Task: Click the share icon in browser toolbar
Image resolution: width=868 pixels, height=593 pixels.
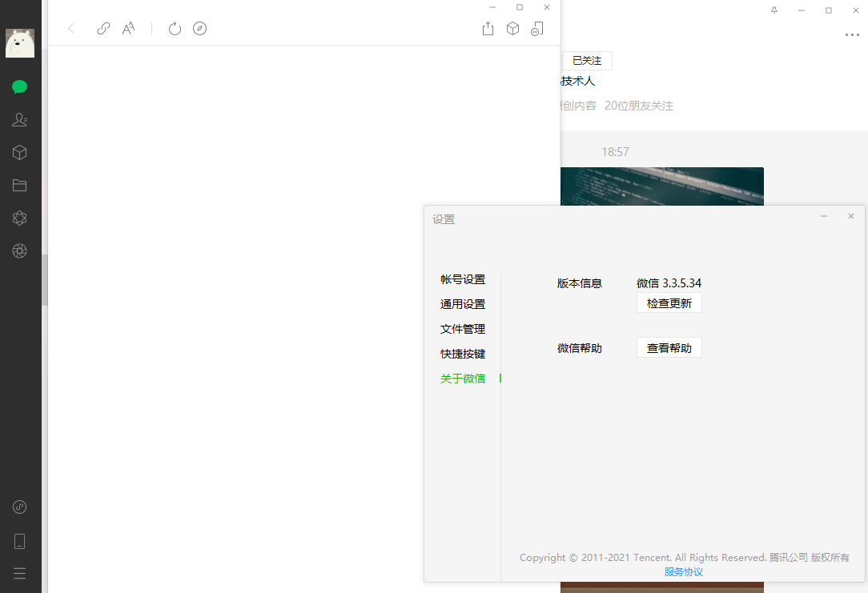Action: click(x=488, y=28)
